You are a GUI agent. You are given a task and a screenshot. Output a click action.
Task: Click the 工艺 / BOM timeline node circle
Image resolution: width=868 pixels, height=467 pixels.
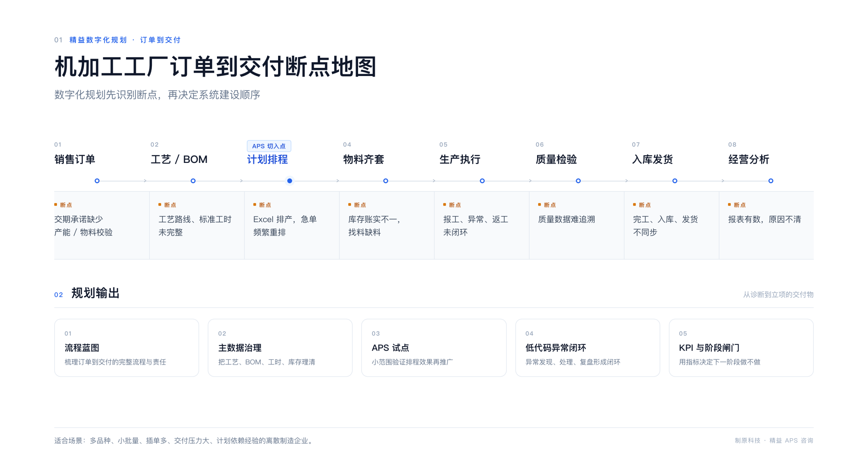193,181
